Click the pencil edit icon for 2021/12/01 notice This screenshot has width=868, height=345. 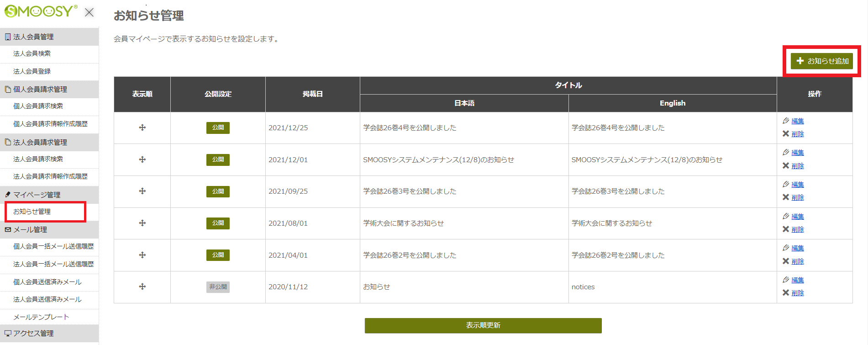786,152
